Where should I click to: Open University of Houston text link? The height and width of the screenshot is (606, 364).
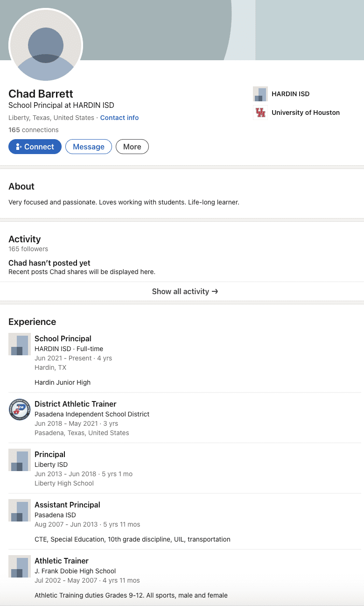pos(306,113)
